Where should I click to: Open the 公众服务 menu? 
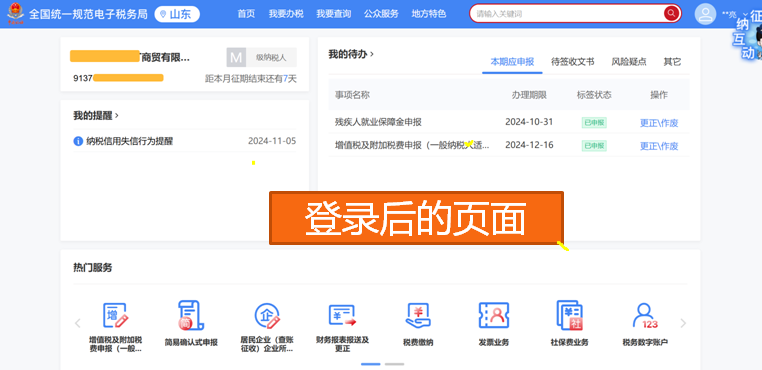pos(381,14)
